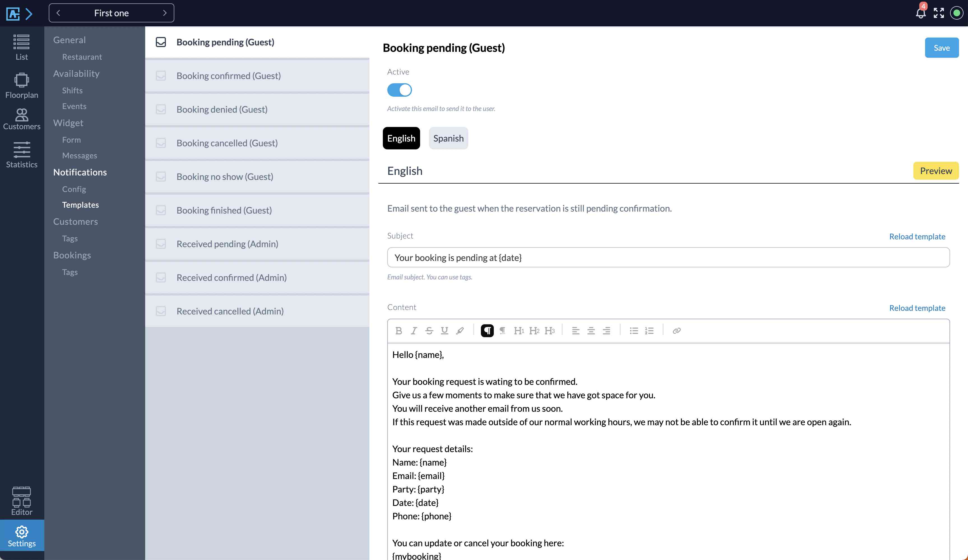Viewport: 968px width, 560px height.
Task: Select Booking denied (Guest) template
Action: click(x=257, y=110)
